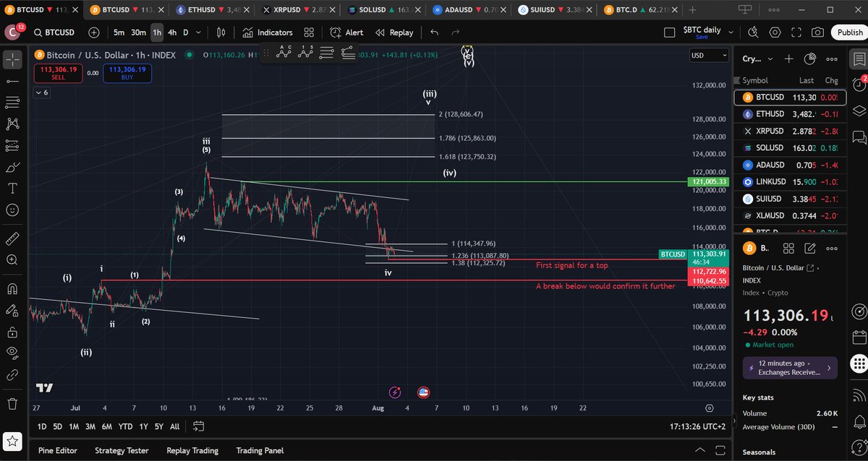Image resolution: width=868 pixels, height=461 pixels.
Task: Switch to the XRPUSD browser tab
Action: [x=297, y=10]
